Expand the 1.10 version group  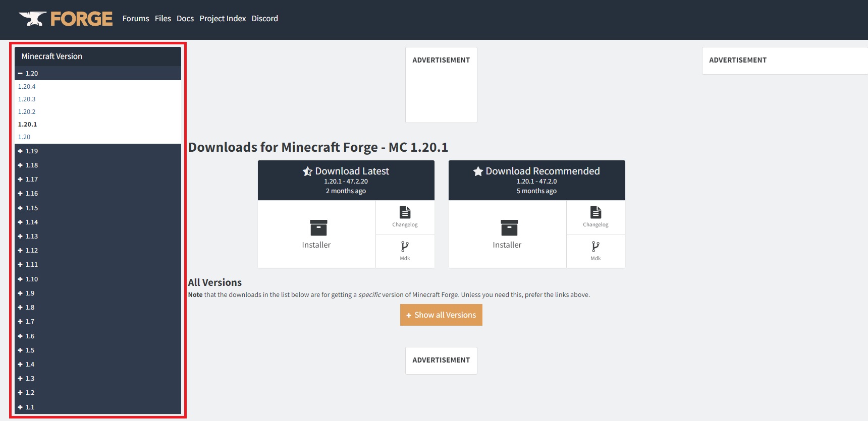[x=98, y=279]
